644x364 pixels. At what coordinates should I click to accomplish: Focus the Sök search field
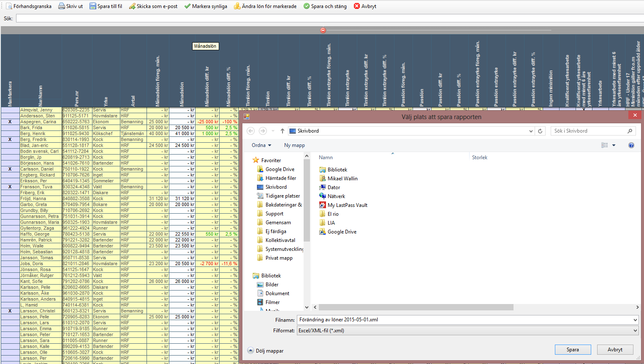tap(330, 19)
